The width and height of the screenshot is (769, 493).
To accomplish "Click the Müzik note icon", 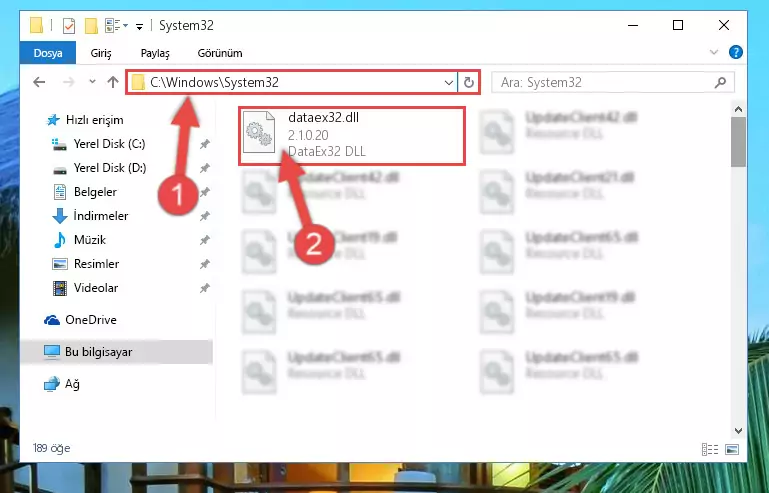I will point(60,240).
